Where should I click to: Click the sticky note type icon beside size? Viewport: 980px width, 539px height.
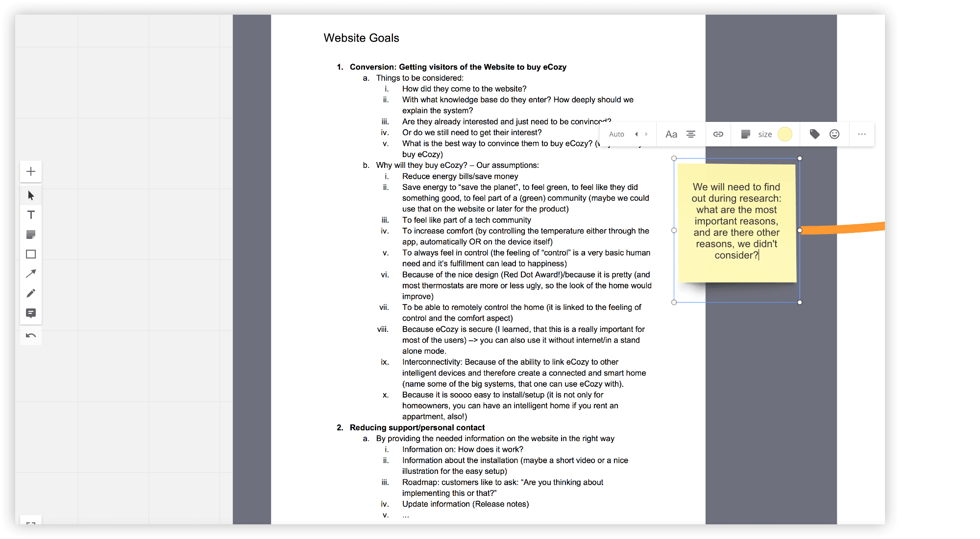tap(746, 134)
